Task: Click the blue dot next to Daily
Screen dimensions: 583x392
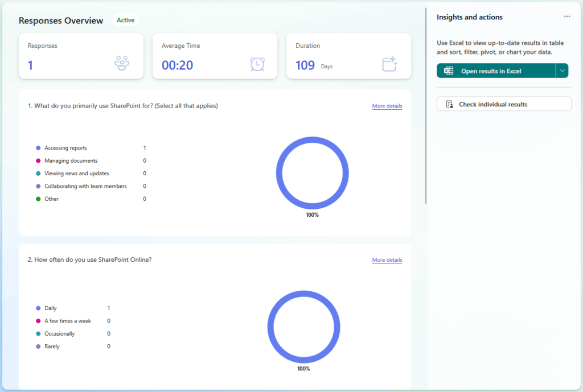Action: click(x=38, y=308)
